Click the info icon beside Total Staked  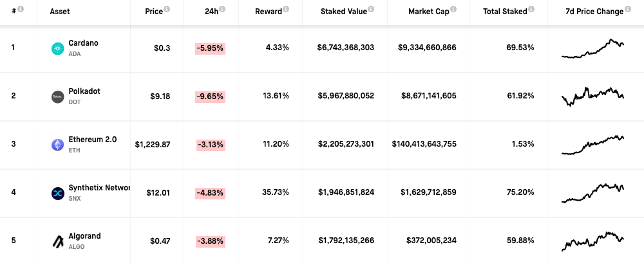[532, 10]
